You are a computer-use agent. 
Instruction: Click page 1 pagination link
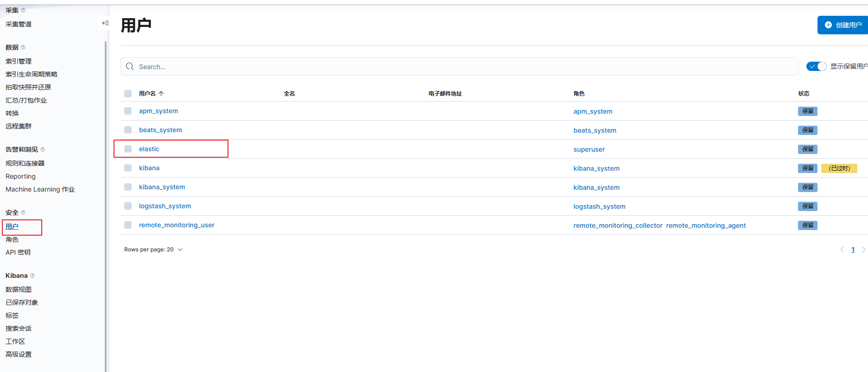pyautogui.click(x=853, y=250)
